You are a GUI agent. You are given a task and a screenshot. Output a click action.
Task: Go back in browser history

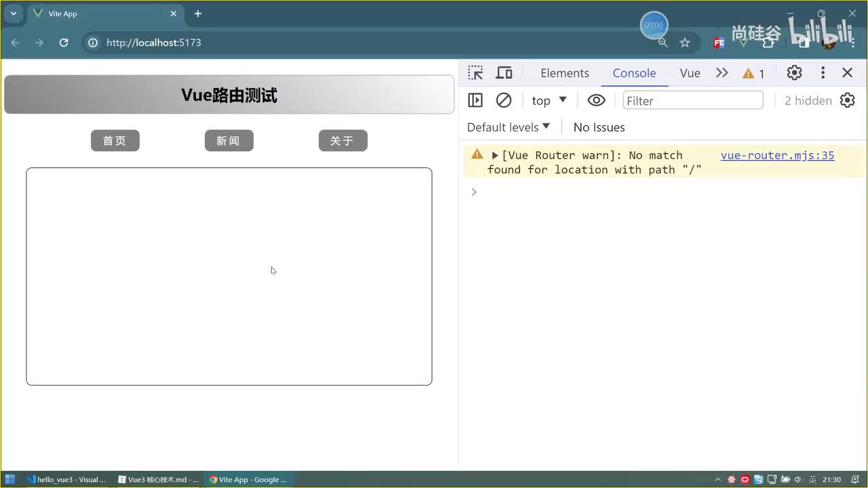point(15,43)
